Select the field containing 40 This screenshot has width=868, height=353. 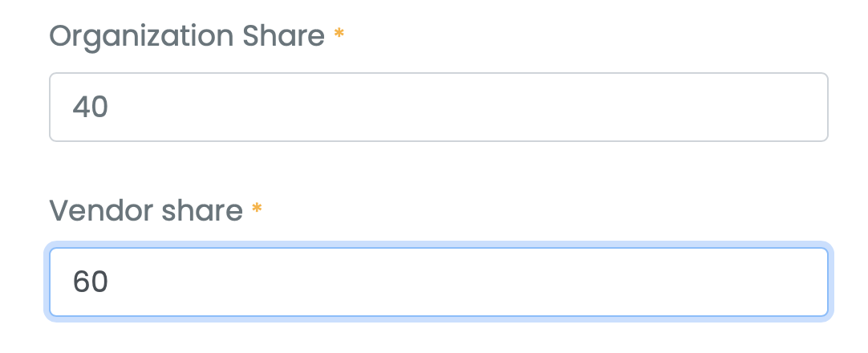point(438,108)
